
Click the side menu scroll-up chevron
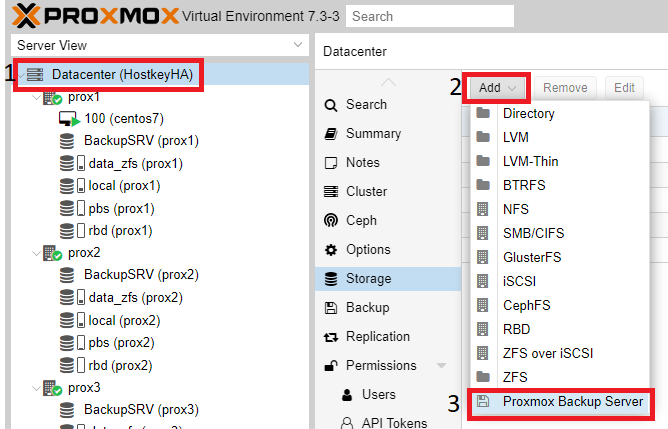click(388, 82)
